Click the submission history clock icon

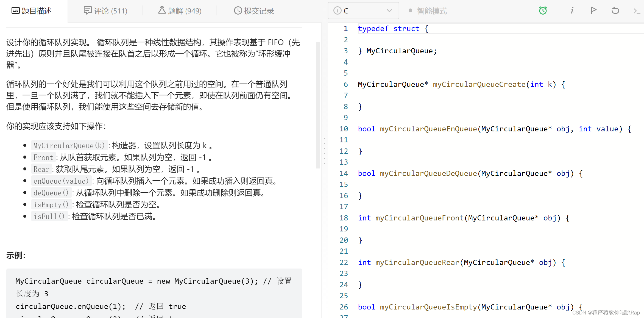(238, 11)
